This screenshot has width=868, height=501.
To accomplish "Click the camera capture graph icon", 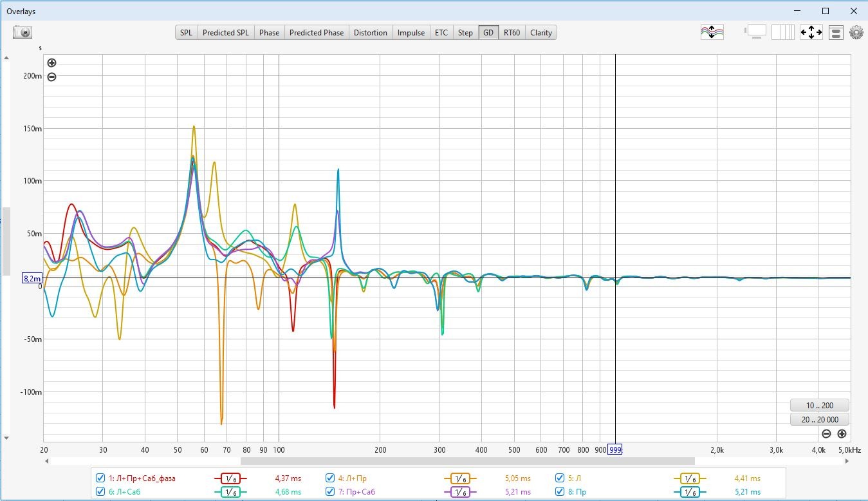I will pyautogui.click(x=22, y=32).
